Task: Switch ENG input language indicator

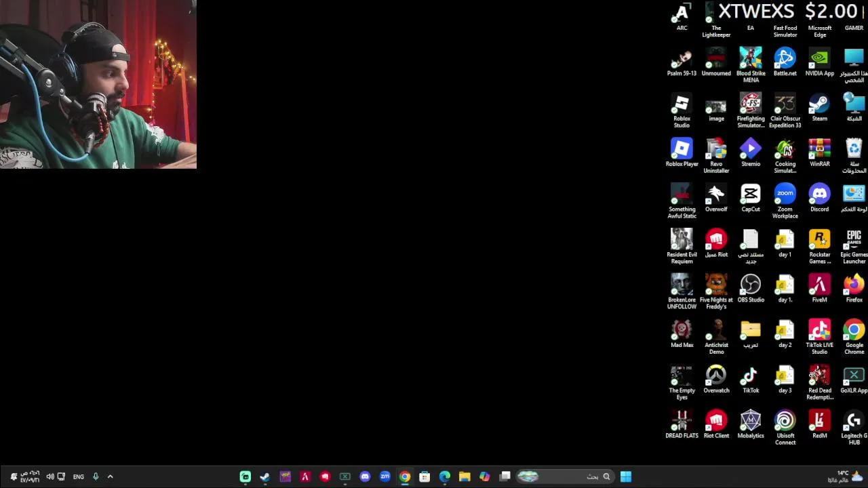Action: [x=79, y=476]
